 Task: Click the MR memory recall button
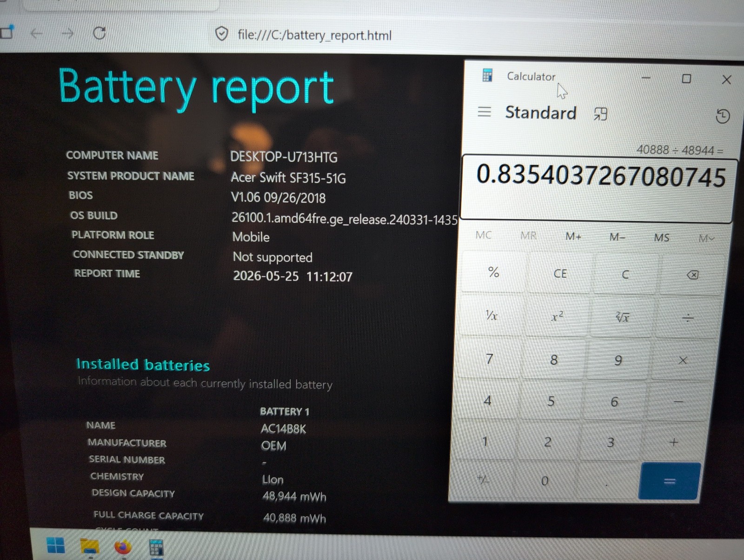click(x=528, y=235)
